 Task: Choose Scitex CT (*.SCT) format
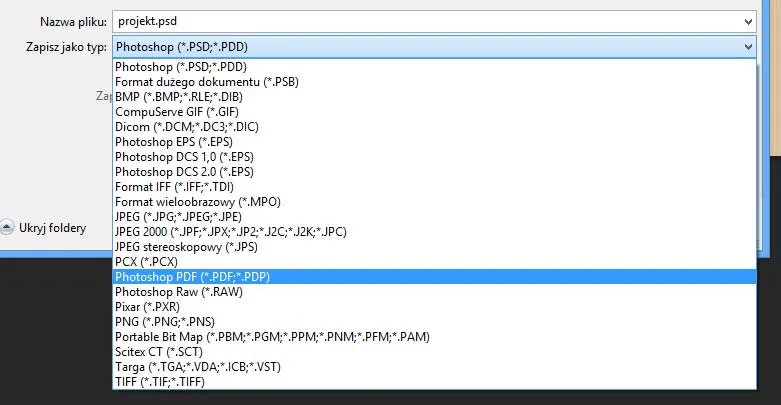(x=434, y=352)
